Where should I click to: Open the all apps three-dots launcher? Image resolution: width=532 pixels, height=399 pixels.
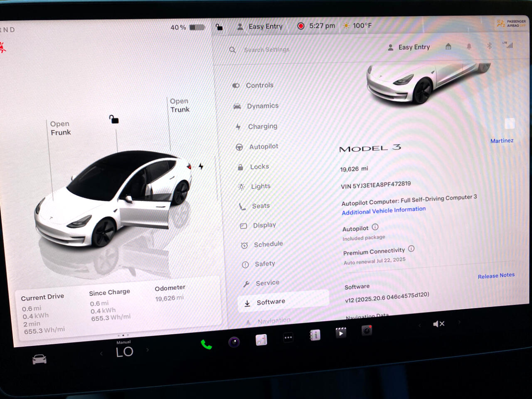click(288, 337)
